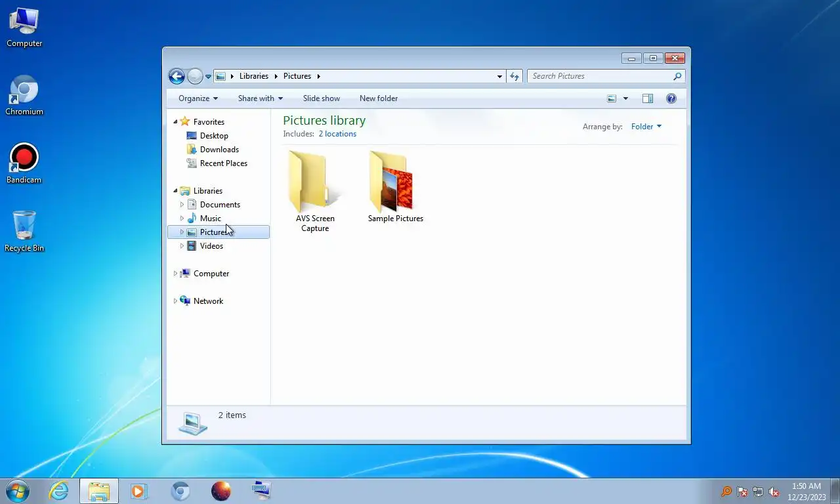
Task: Expand the Music library
Action: [182, 219]
